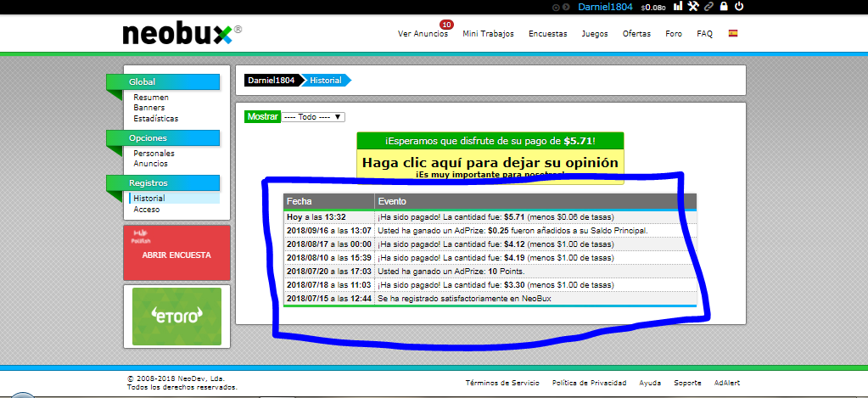Click the $3.30 payment event row
This screenshot has height=398, width=868.
click(536, 285)
